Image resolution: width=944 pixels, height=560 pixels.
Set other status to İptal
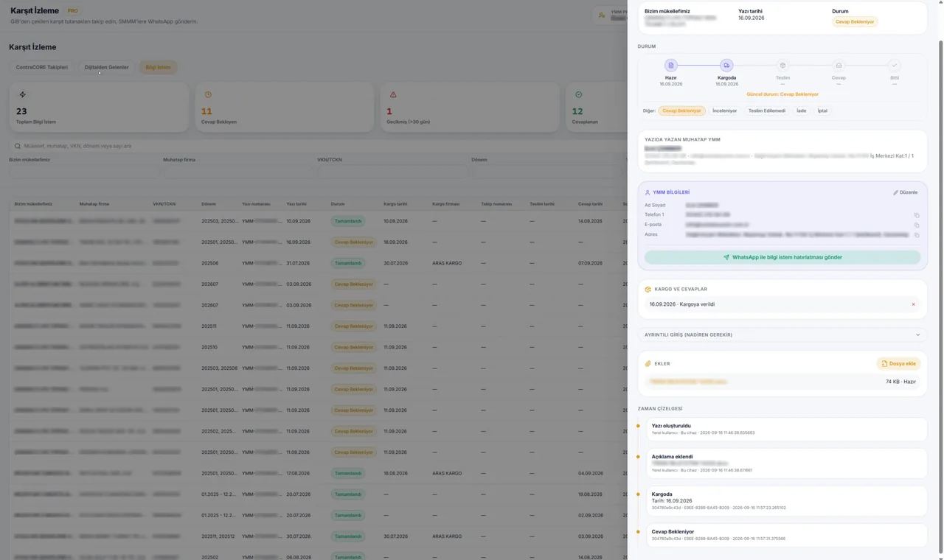(822, 111)
